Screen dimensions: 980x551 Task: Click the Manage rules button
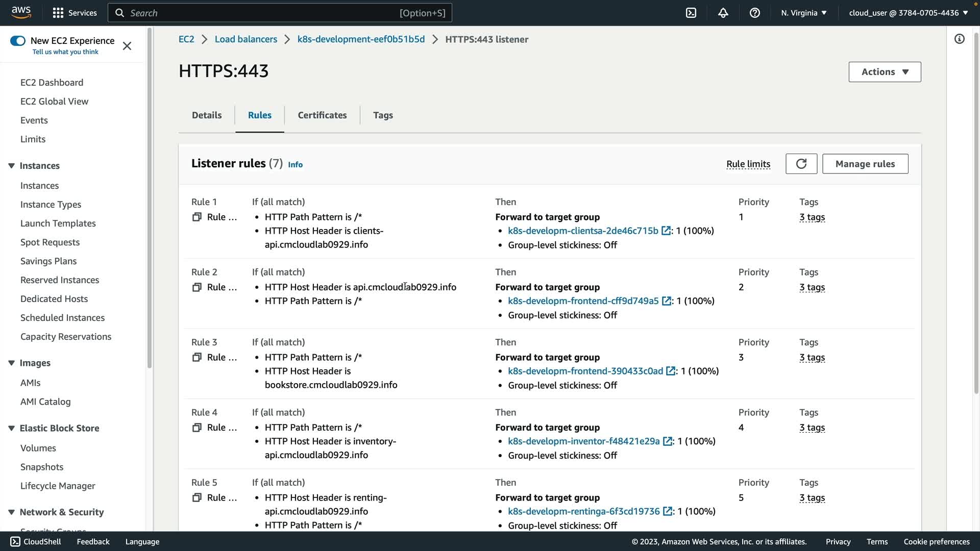pos(865,164)
